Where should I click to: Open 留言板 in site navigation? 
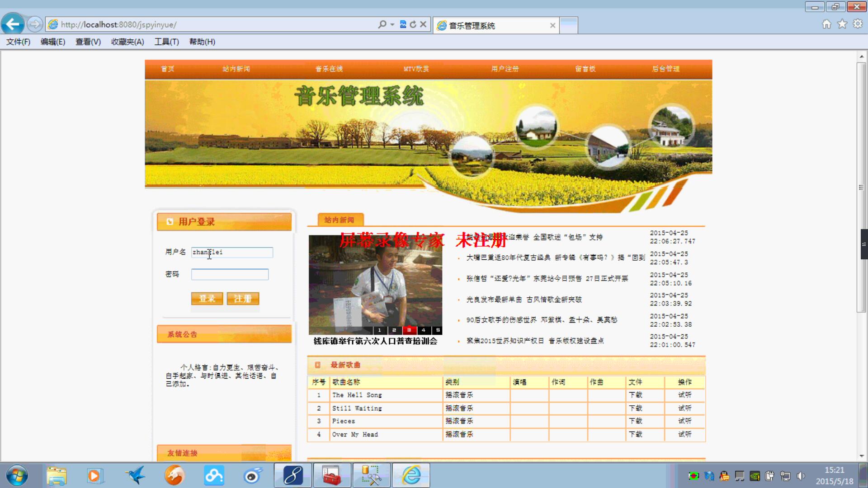point(585,69)
